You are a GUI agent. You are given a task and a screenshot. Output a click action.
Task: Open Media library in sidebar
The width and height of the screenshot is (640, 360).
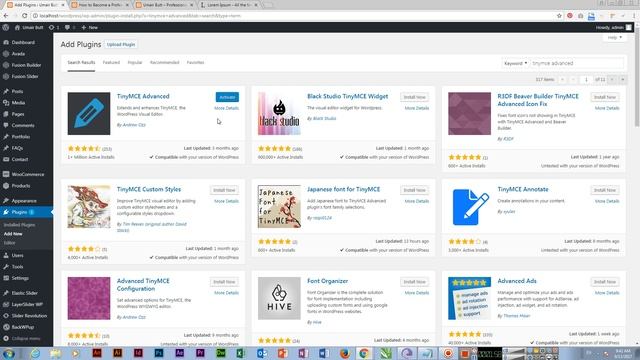click(x=18, y=103)
